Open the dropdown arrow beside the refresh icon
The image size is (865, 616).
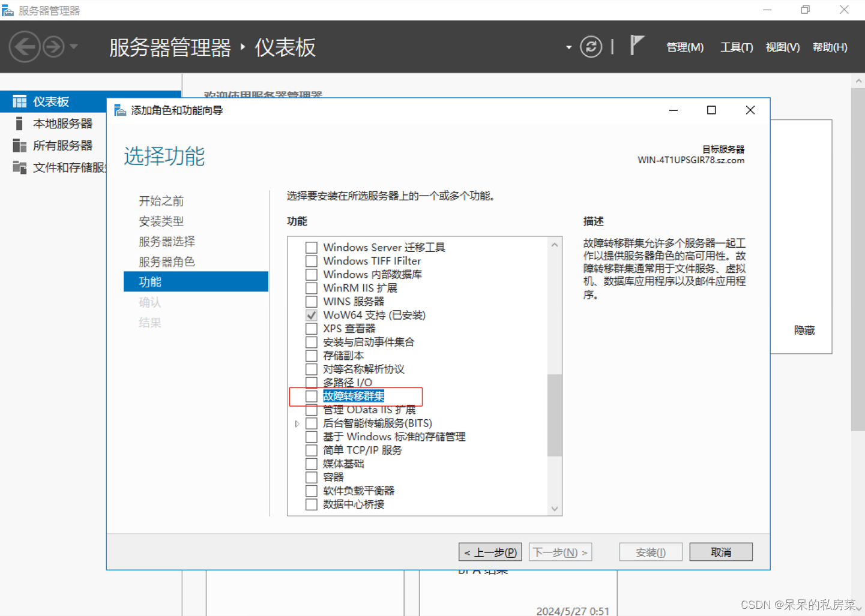[x=568, y=47]
